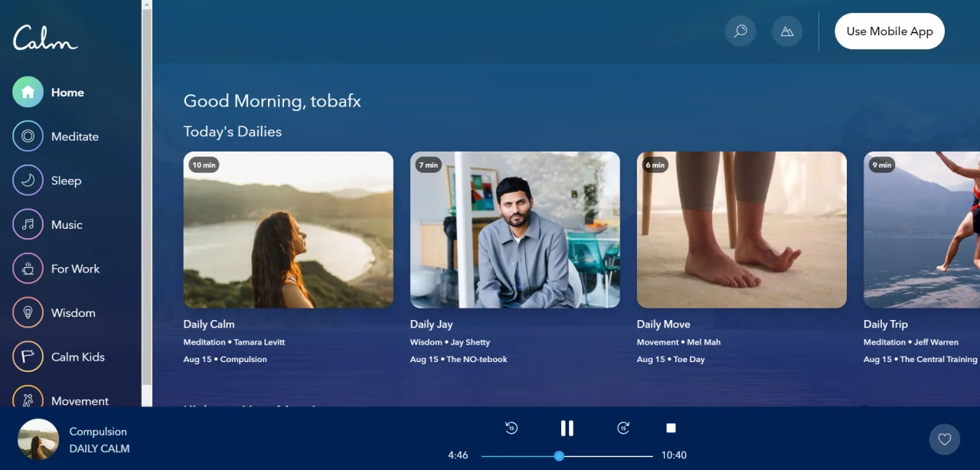Open the Home sidebar icon
Viewport: 980px width, 470px height.
[x=28, y=93]
